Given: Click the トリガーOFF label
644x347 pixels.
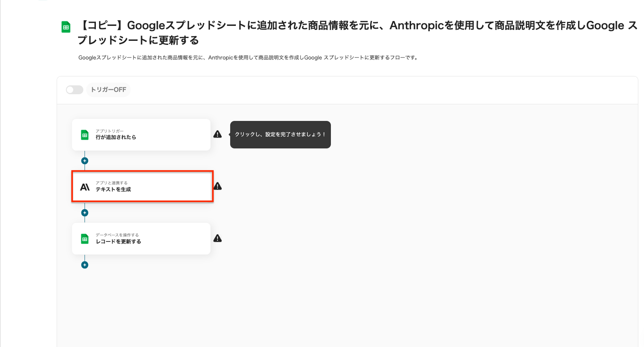Looking at the screenshot, I should (108, 90).
